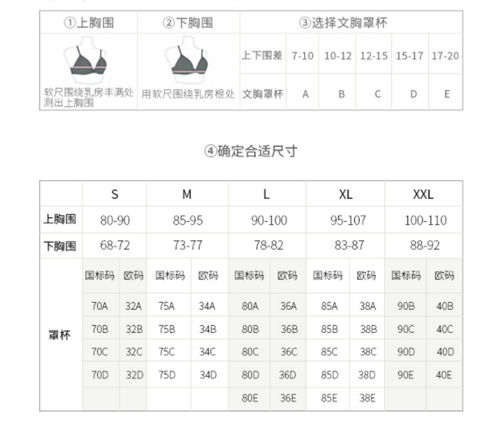Click cup letter C in cup row
This screenshot has width=504, height=424.
click(x=377, y=94)
